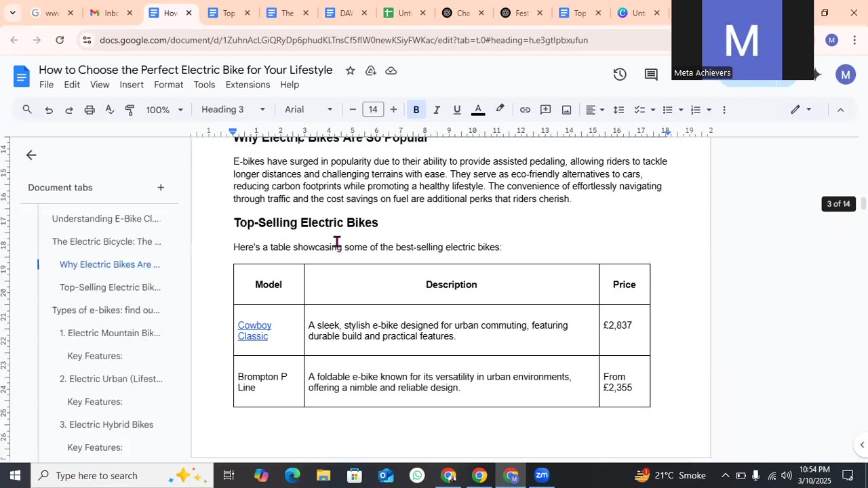Decrease the font size
Viewport: 868px width, 488px height.
353,110
